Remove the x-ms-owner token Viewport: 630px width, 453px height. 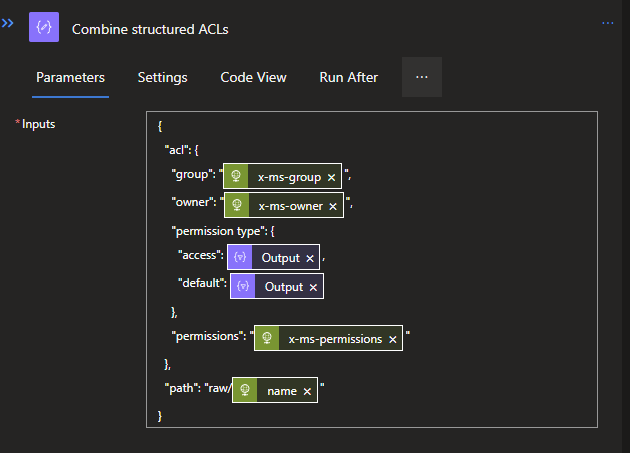point(333,206)
